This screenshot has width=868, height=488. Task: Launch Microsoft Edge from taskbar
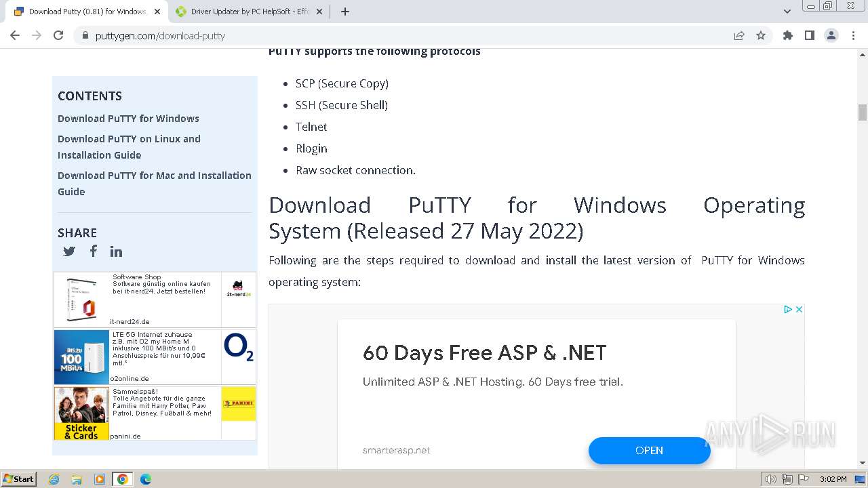click(x=146, y=479)
